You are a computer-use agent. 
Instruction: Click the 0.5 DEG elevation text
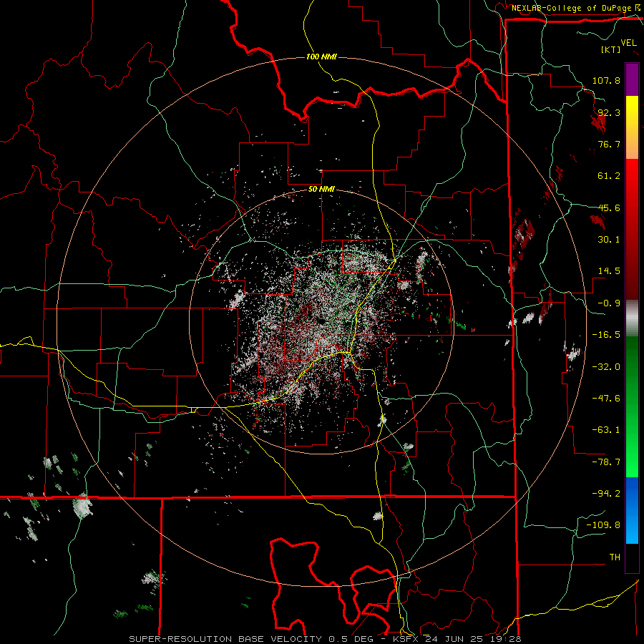coord(351,639)
